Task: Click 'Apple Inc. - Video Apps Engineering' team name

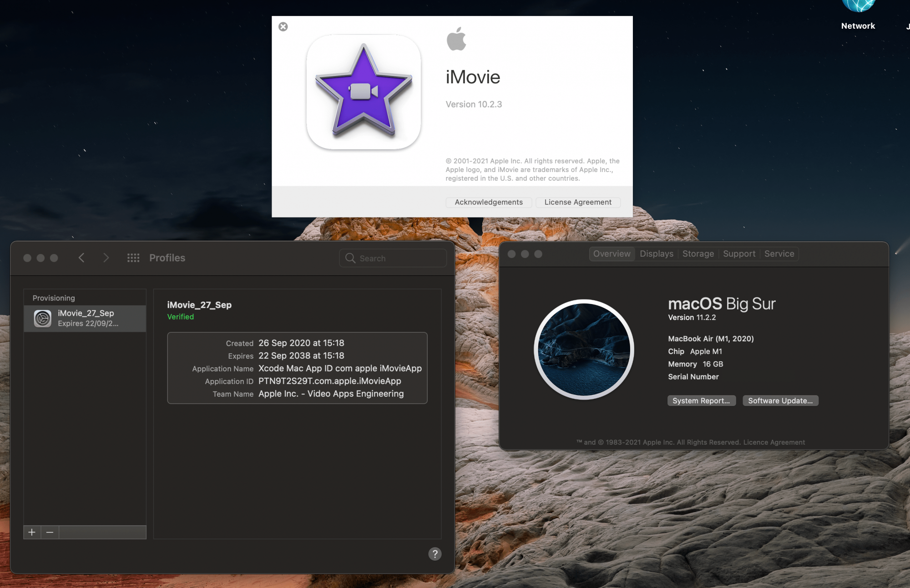Action: coord(331,394)
